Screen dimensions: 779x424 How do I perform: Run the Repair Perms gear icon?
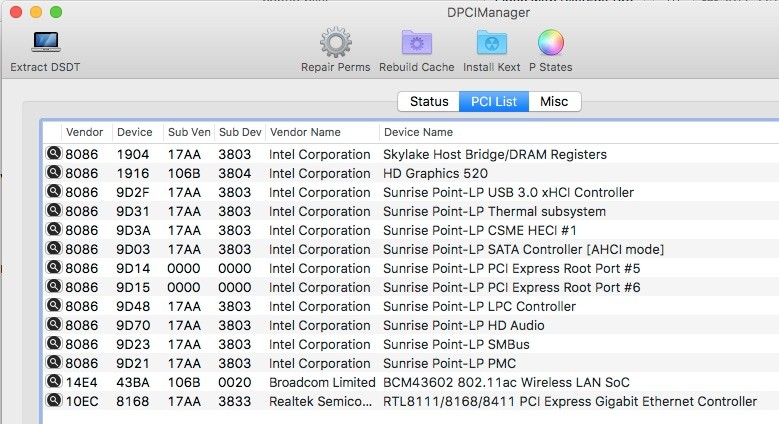pyautogui.click(x=335, y=42)
